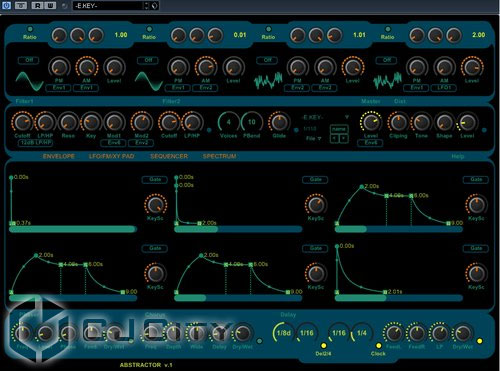Click the -E.KEY- preset name field in host toolbar
This screenshot has height=371, width=500.
click(x=108, y=6)
